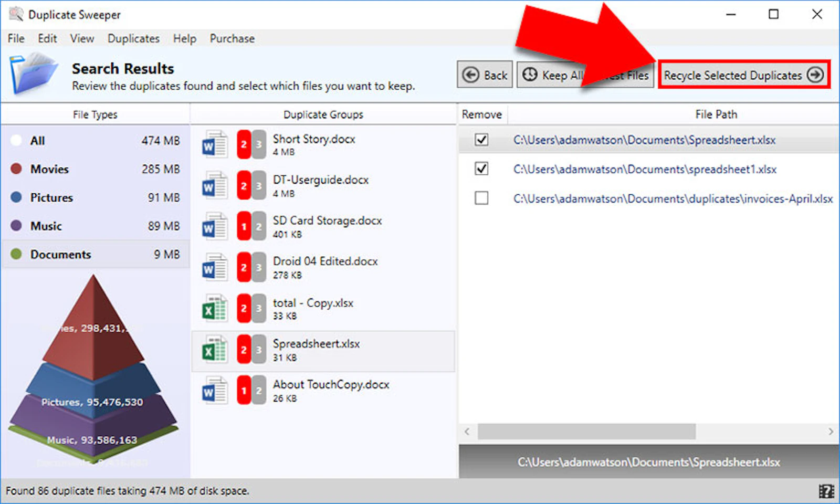Uncheck Remove box for Spreadsheert.xlsx

click(481, 140)
